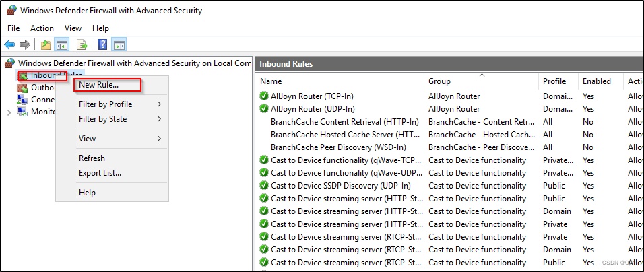Click the Outbound Rules tree icon

point(22,88)
